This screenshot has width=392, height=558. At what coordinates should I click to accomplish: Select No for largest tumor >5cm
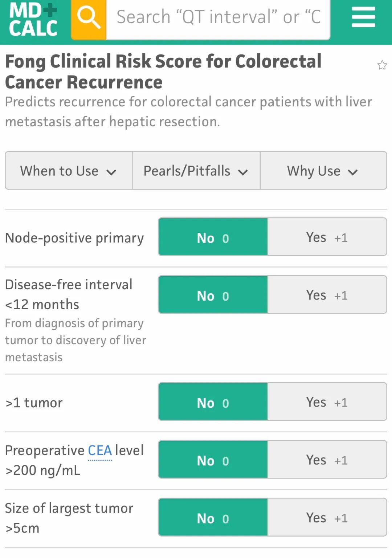(213, 518)
